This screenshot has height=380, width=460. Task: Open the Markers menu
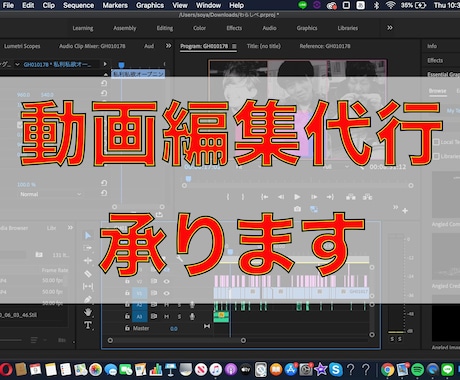pyautogui.click(x=115, y=5)
